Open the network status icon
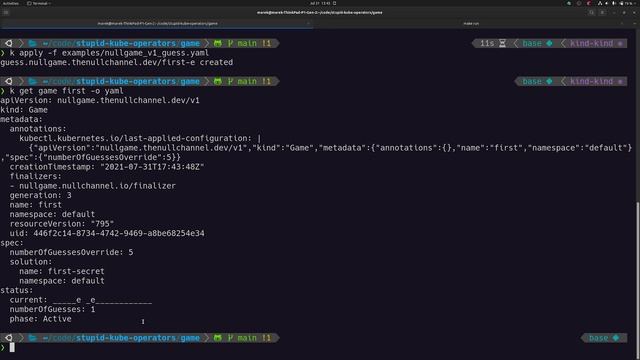Viewport: 640px width, 360px height. 600,3
